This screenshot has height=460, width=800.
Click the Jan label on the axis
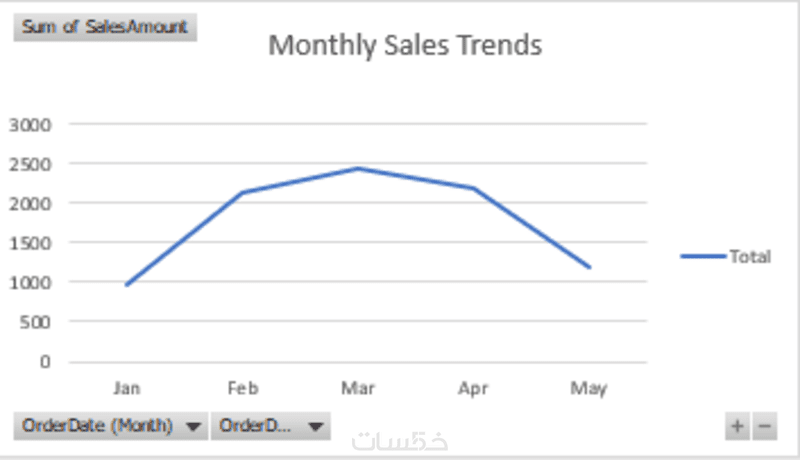coord(127,388)
